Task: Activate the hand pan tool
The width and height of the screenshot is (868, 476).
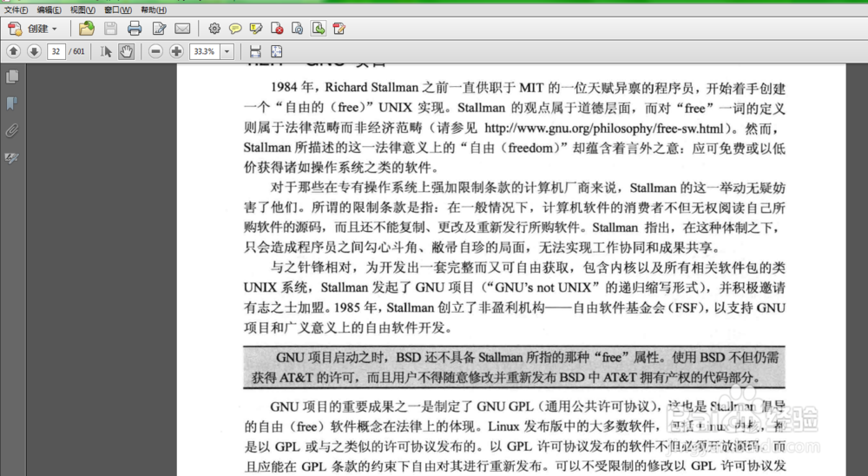Action: point(126,51)
